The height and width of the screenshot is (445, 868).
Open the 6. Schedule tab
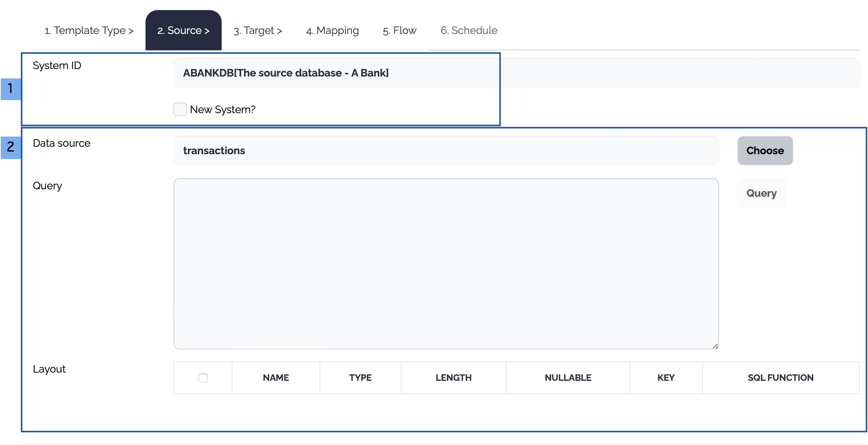pyautogui.click(x=469, y=31)
